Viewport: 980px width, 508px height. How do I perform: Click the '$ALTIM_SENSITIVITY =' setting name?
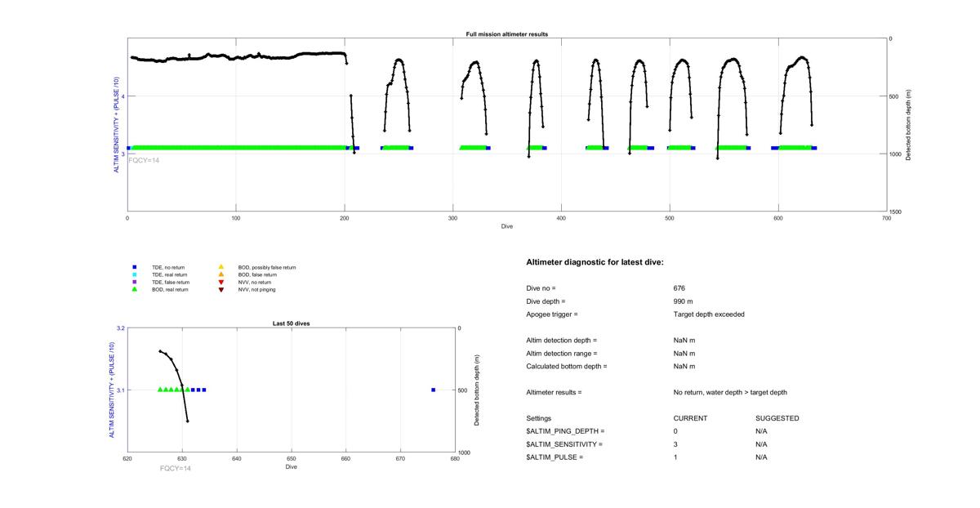click(564, 444)
